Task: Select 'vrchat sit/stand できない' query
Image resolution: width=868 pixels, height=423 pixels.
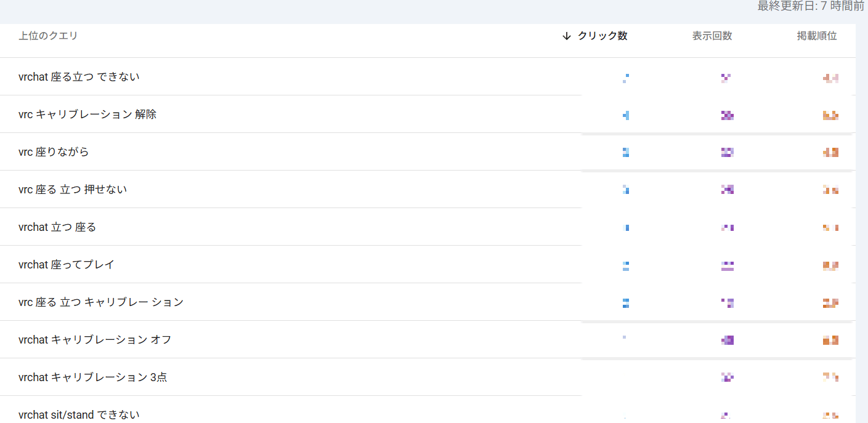Action: tap(79, 414)
